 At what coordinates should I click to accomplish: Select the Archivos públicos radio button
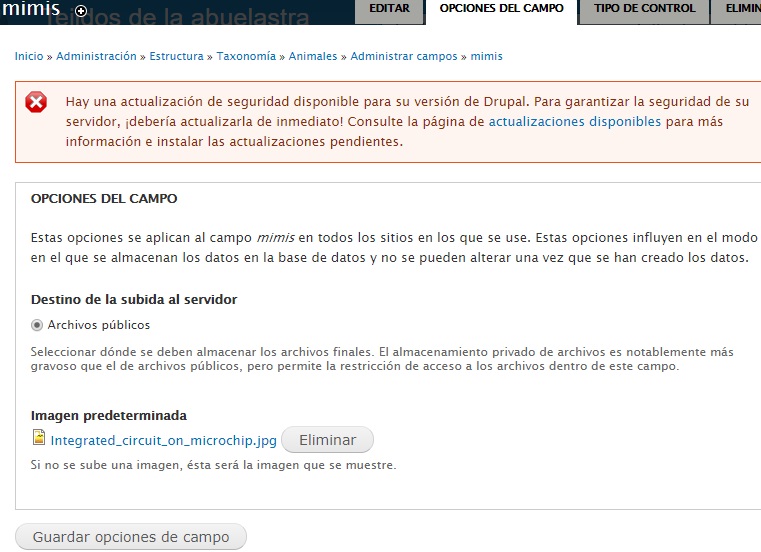(x=37, y=325)
